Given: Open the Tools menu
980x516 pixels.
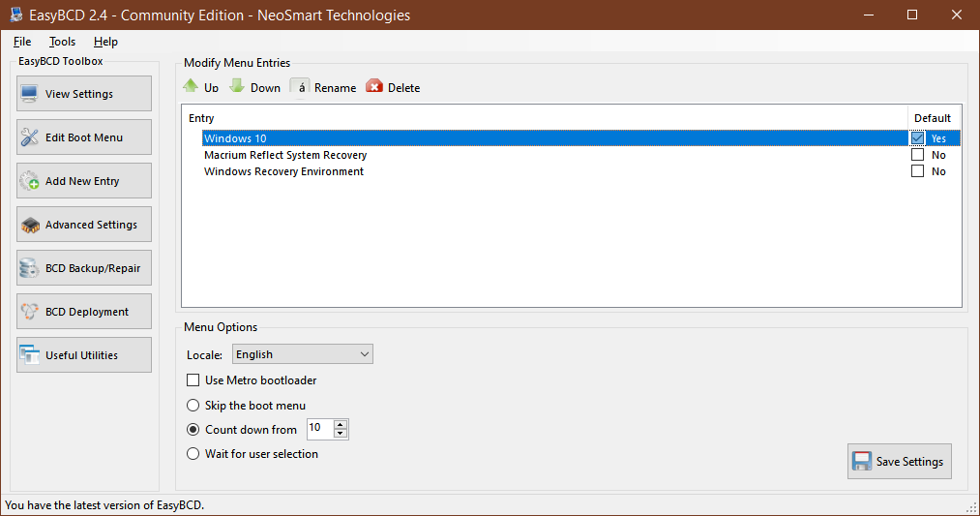Looking at the screenshot, I should click(x=62, y=42).
